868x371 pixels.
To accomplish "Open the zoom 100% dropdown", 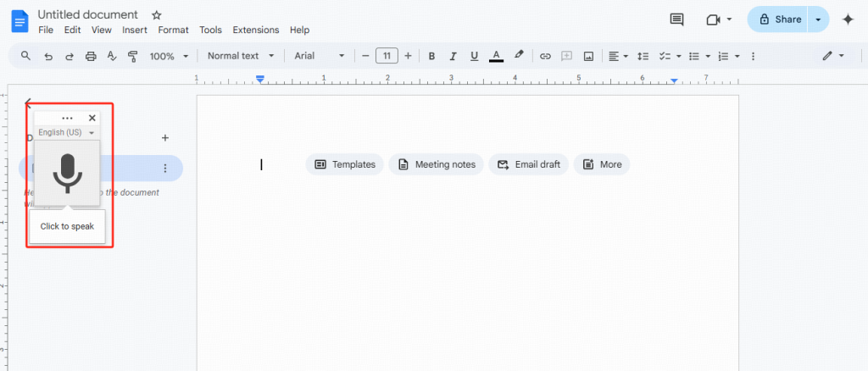I will coord(169,56).
